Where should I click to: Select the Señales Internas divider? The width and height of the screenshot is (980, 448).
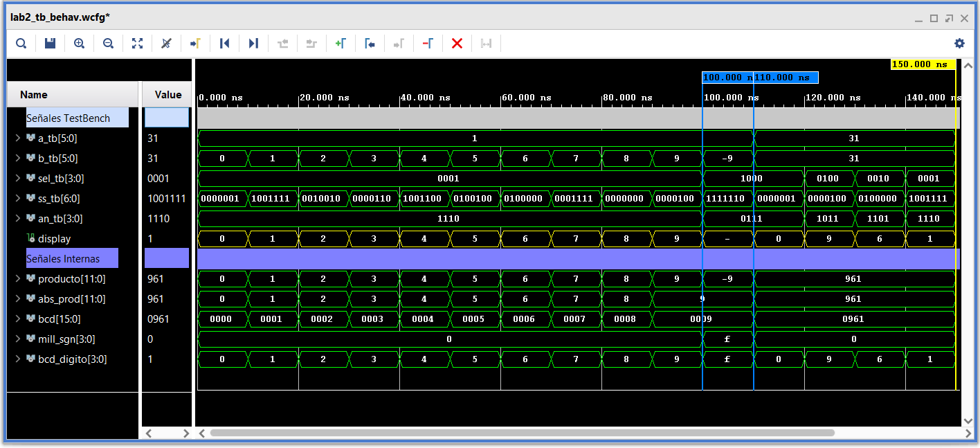pyautogui.click(x=63, y=259)
